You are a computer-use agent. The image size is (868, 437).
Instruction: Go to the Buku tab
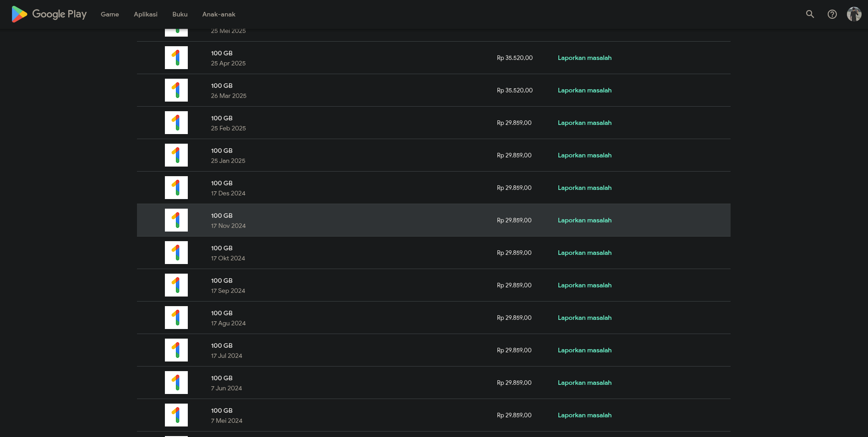(180, 14)
